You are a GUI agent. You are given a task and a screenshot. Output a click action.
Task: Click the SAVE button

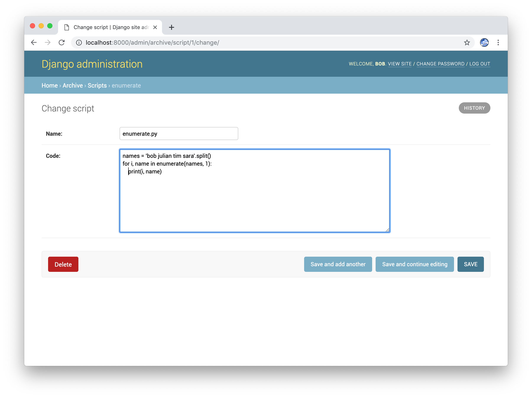pos(470,264)
